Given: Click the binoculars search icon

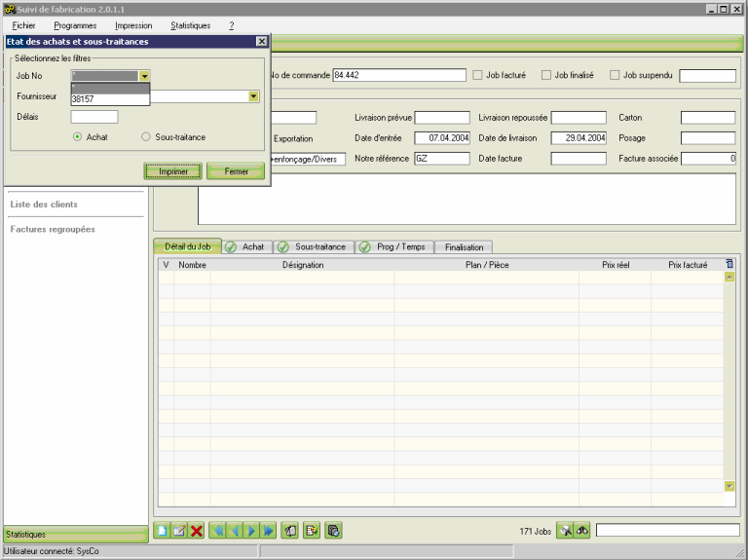Looking at the screenshot, I should coord(582,531).
